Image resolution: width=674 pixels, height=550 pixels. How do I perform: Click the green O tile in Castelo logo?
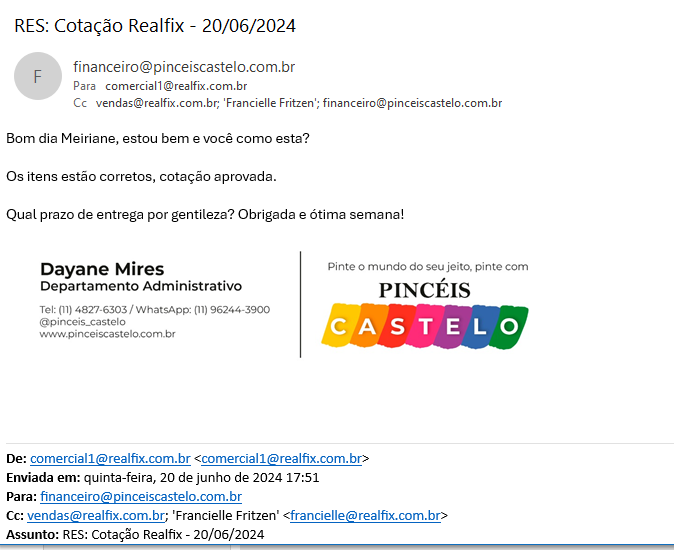click(510, 326)
